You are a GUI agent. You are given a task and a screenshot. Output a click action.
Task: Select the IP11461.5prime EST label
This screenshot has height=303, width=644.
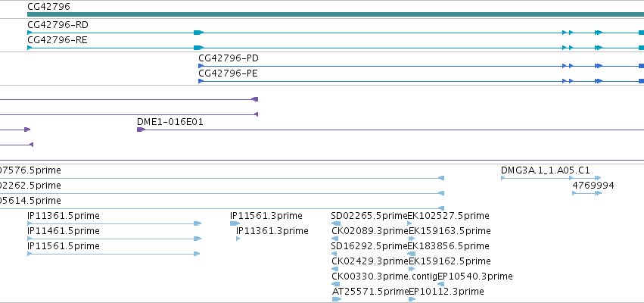pyautogui.click(x=64, y=231)
